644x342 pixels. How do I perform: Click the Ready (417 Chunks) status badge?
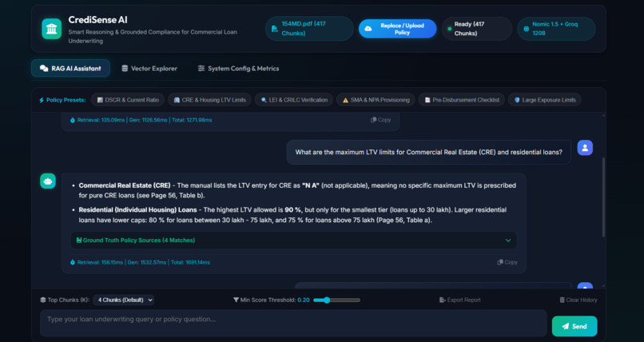pos(477,29)
